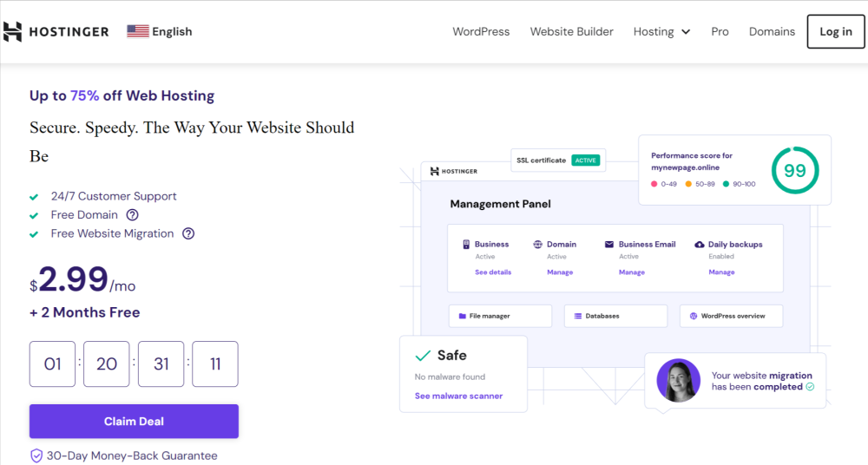Click the WordPress overview button
This screenshot has width=868, height=465.
click(x=731, y=316)
